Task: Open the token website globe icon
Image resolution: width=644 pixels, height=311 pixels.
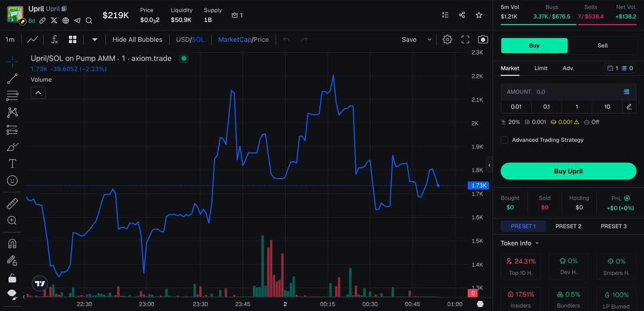Action: [x=65, y=20]
